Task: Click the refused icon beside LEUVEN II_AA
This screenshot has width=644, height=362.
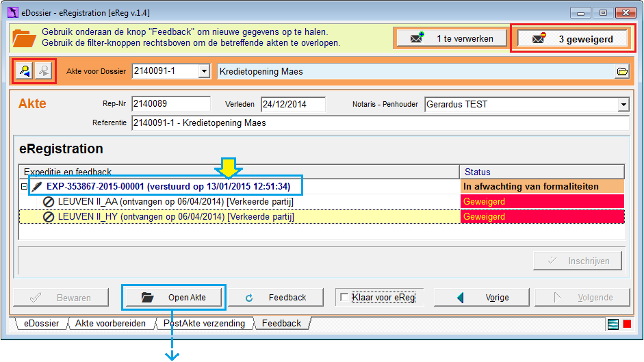Action: tap(49, 202)
